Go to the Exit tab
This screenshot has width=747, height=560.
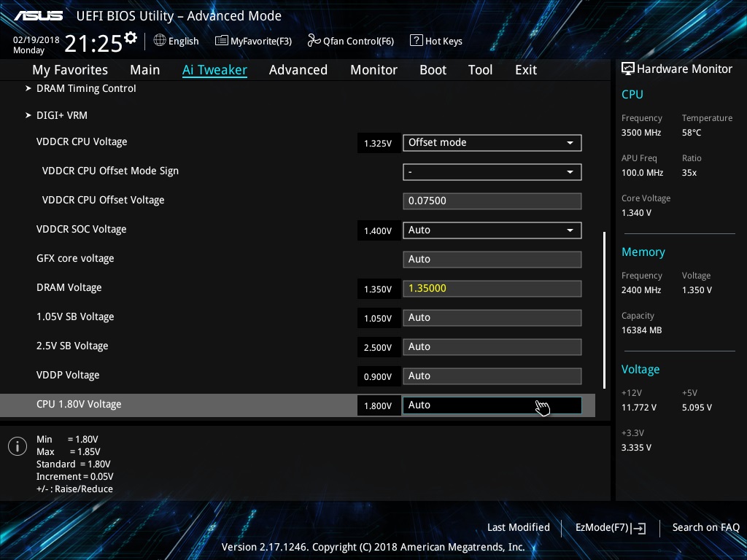(x=526, y=69)
